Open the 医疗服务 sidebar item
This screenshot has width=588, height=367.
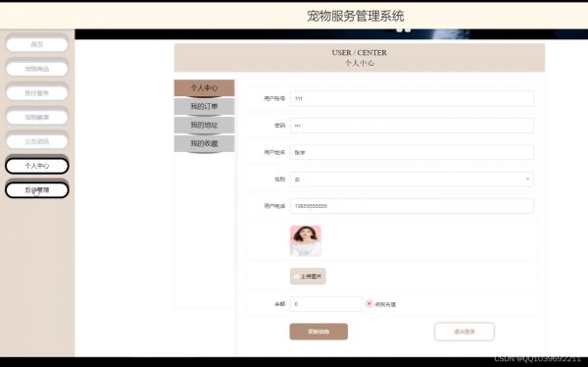tap(37, 93)
